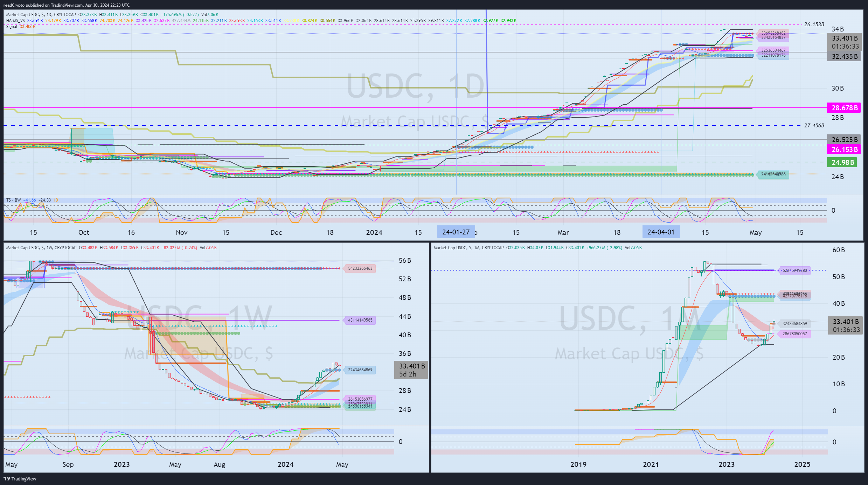Click the 20 B axis tick on monthly chart
The image size is (868, 485).
point(839,357)
